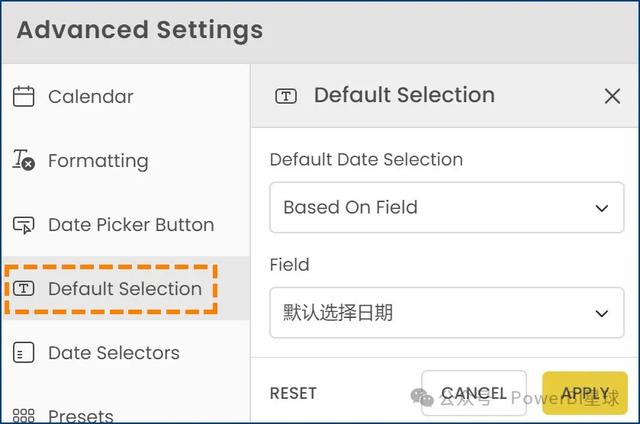Click the Date Picker Button icon

click(x=23, y=225)
